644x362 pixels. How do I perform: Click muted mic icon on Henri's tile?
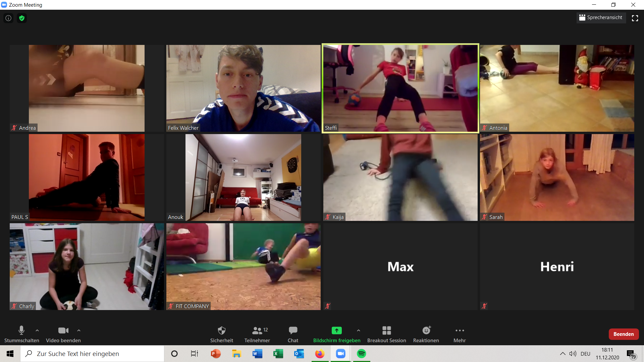point(484,306)
